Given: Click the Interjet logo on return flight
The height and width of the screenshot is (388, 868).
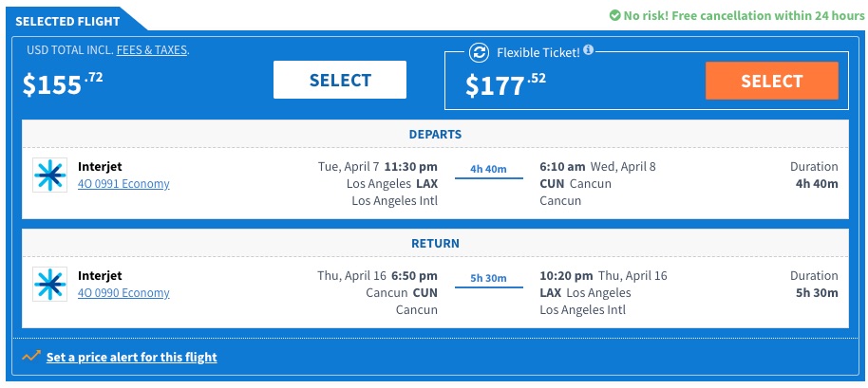Looking at the screenshot, I should 48,284.
